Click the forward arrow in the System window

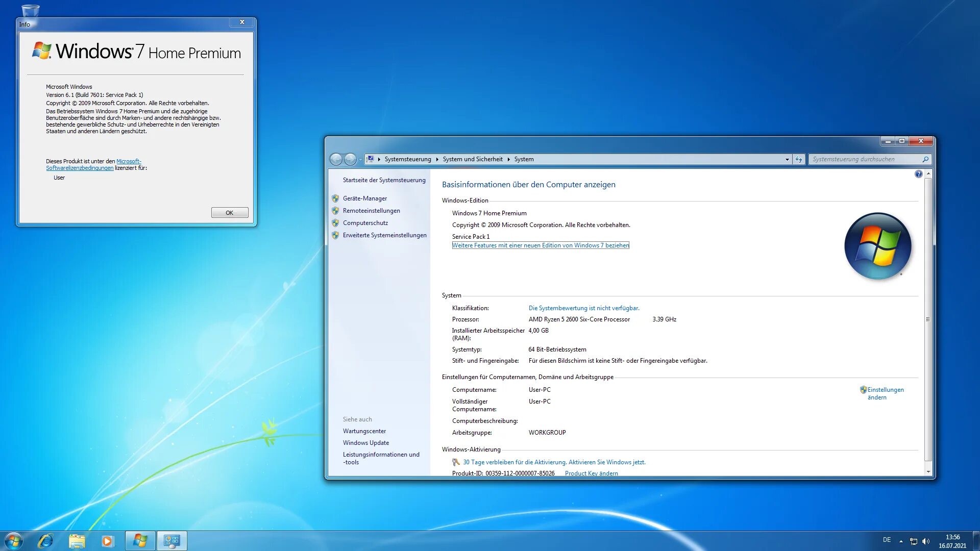[350, 159]
